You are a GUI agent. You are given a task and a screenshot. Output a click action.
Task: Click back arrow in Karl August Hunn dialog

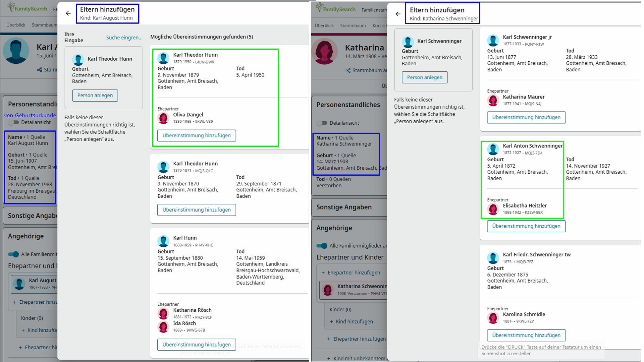pyautogui.click(x=68, y=13)
